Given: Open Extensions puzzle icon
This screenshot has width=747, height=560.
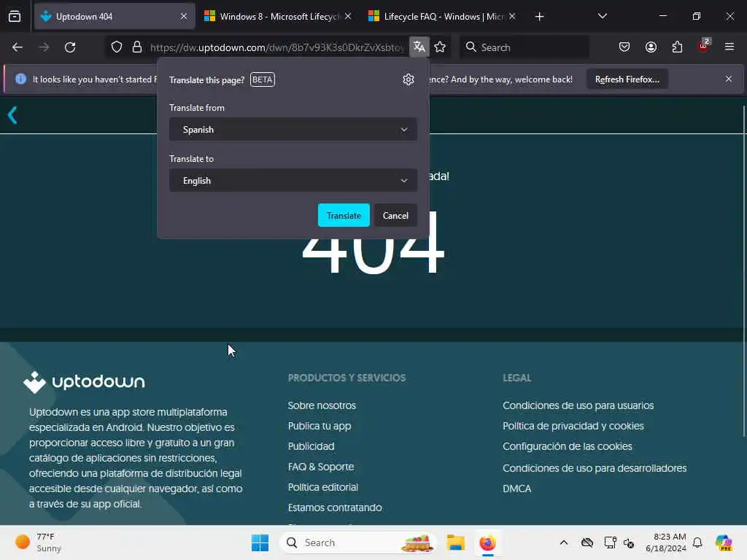Looking at the screenshot, I should coord(677,47).
